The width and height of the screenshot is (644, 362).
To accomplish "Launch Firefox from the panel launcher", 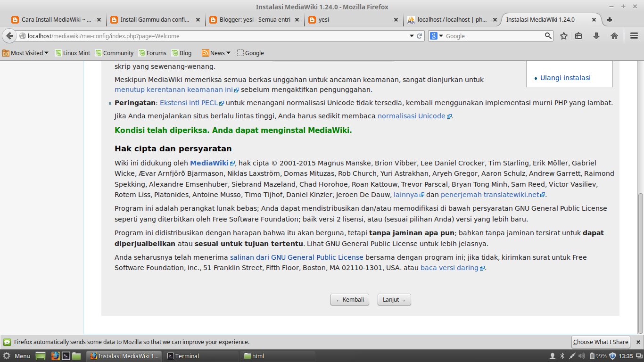I will pyautogui.click(x=56, y=356).
